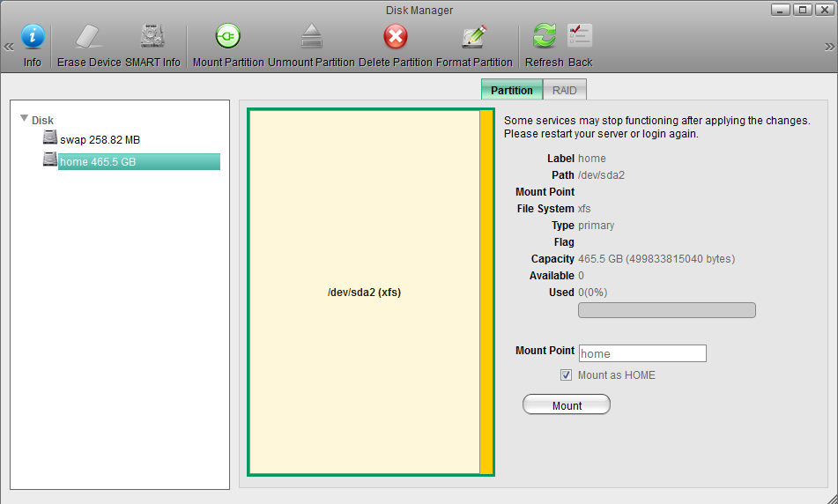838x504 pixels.
Task: Collapse the Disk tree node
Action: (x=25, y=119)
